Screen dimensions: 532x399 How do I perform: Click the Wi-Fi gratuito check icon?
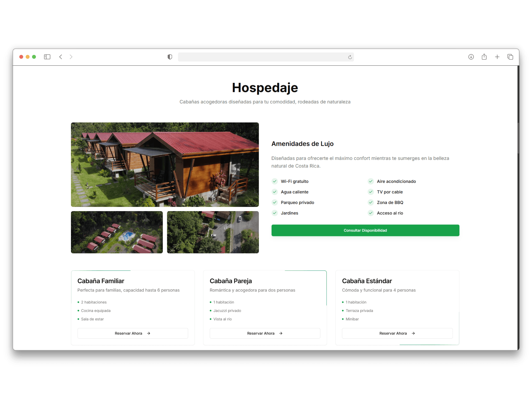point(275,181)
